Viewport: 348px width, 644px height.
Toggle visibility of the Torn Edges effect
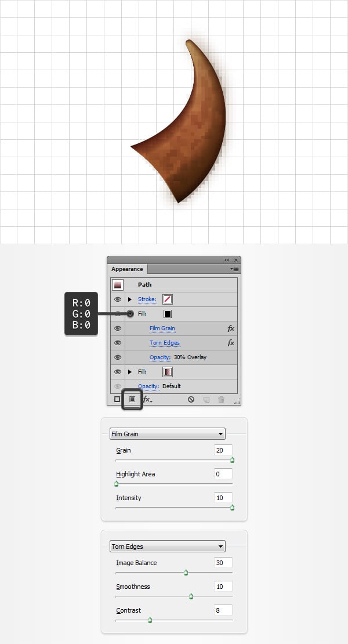[x=118, y=342]
